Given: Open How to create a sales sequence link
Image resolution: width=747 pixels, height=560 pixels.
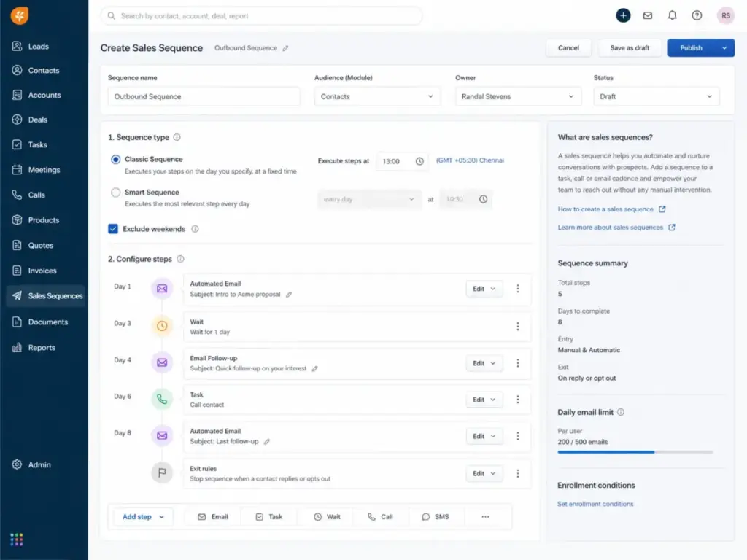Looking at the screenshot, I should coord(611,209).
